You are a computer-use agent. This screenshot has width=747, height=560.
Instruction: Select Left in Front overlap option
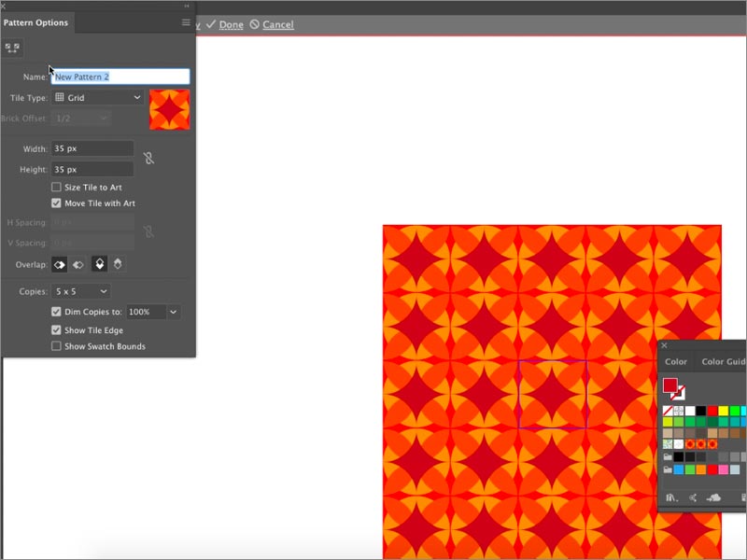[59, 265]
